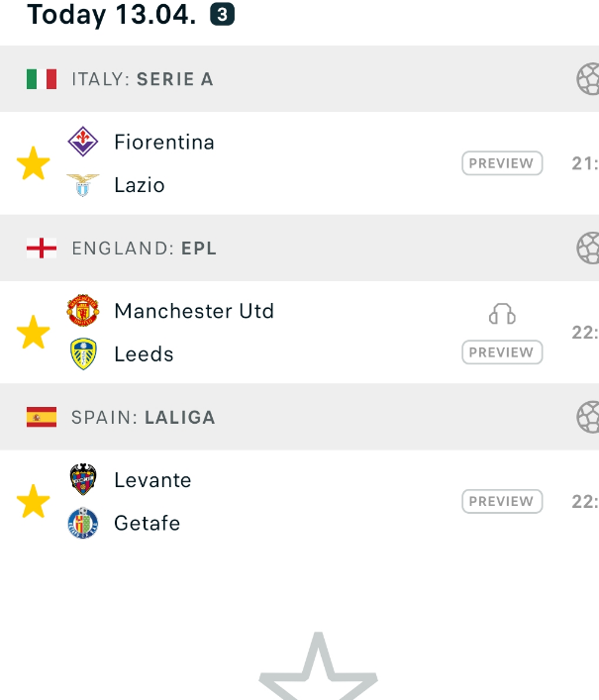This screenshot has height=700, width=599.
Task: Click the Fiorentina club crest
Action: [x=83, y=142]
